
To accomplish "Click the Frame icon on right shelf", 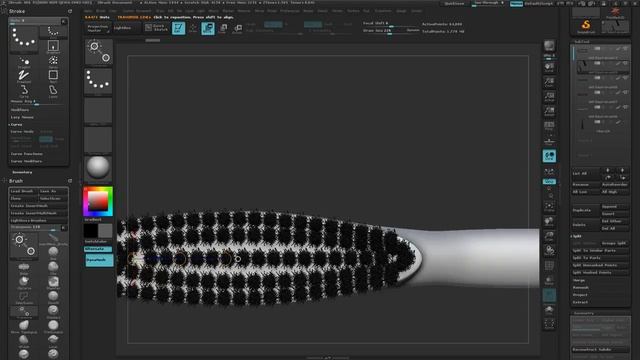I will click(x=549, y=207).
